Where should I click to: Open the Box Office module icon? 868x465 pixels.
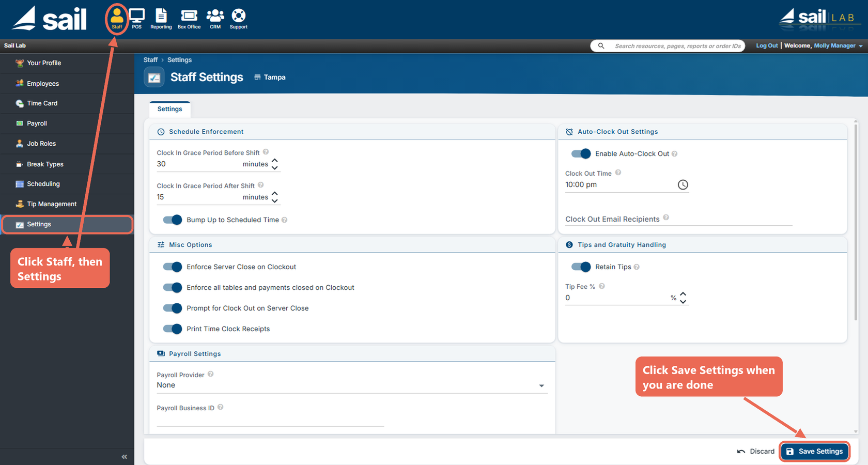click(189, 19)
